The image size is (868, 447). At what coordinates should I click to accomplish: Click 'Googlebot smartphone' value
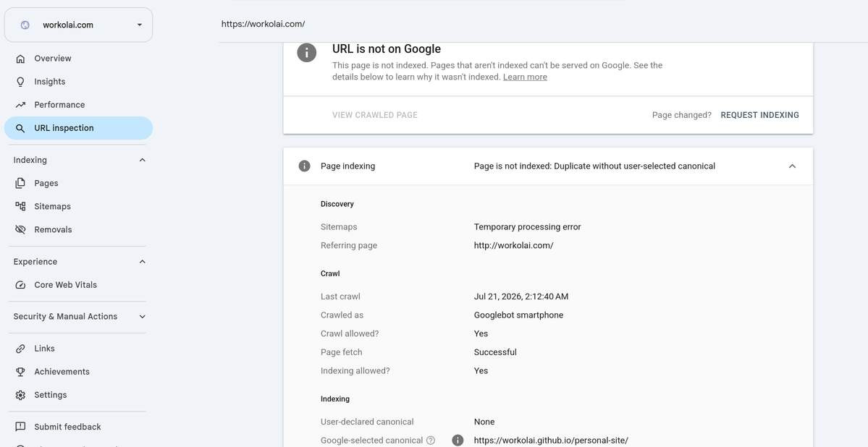(518, 315)
